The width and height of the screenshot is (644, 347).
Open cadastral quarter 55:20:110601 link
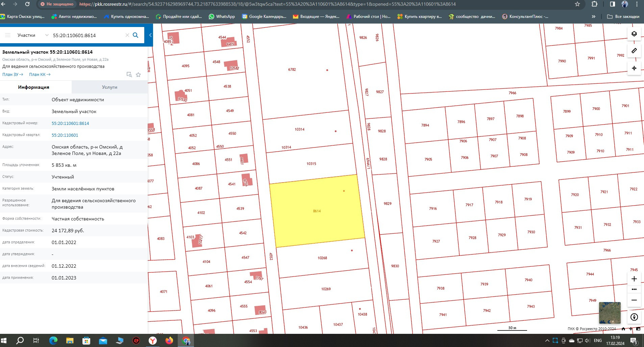click(65, 135)
